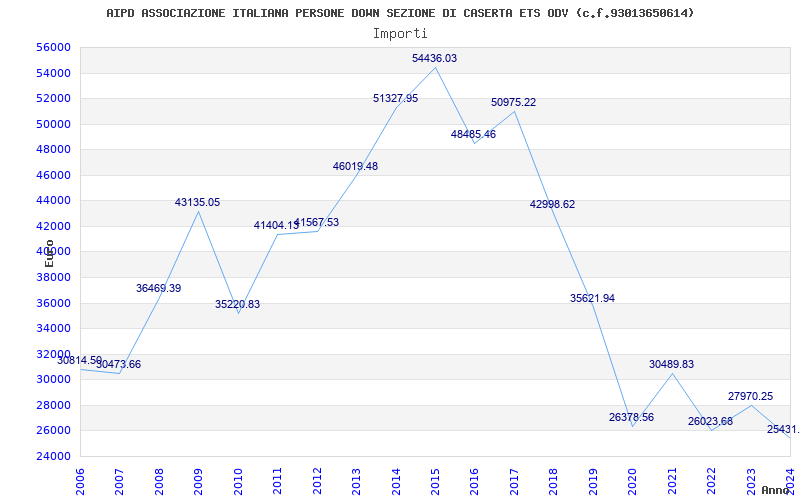This screenshot has height=500, width=800.
Task: Select the 26023.68 data label
Action: point(711,421)
